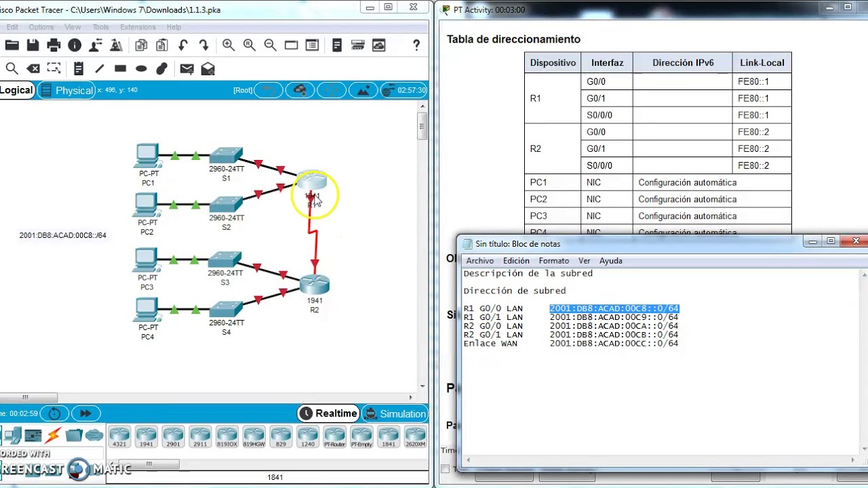Open the View menu in Packet Tracer
868x488 pixels.
click(x=73, y=27)
